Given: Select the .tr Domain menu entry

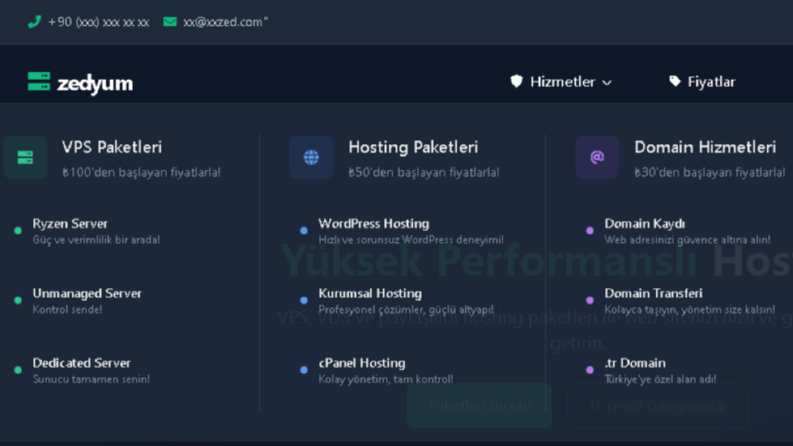Looking at the screenshot, I should (635, 363).
